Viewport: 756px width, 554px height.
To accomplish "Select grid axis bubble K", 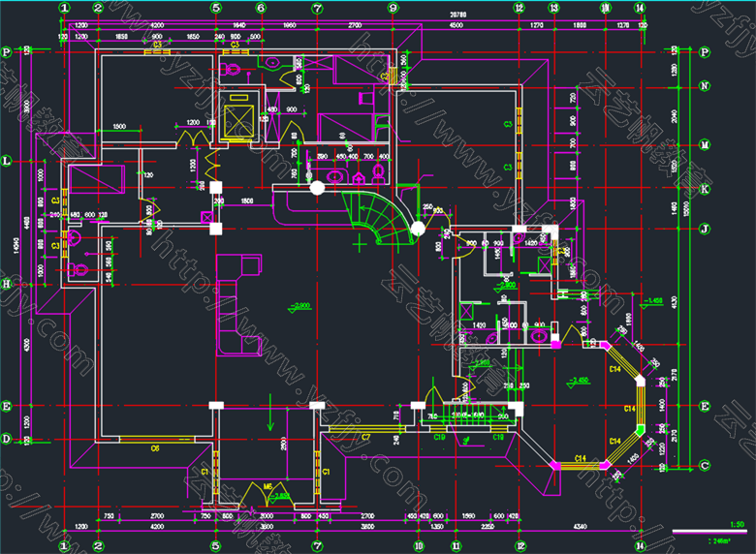I will (x=705, y=189).
